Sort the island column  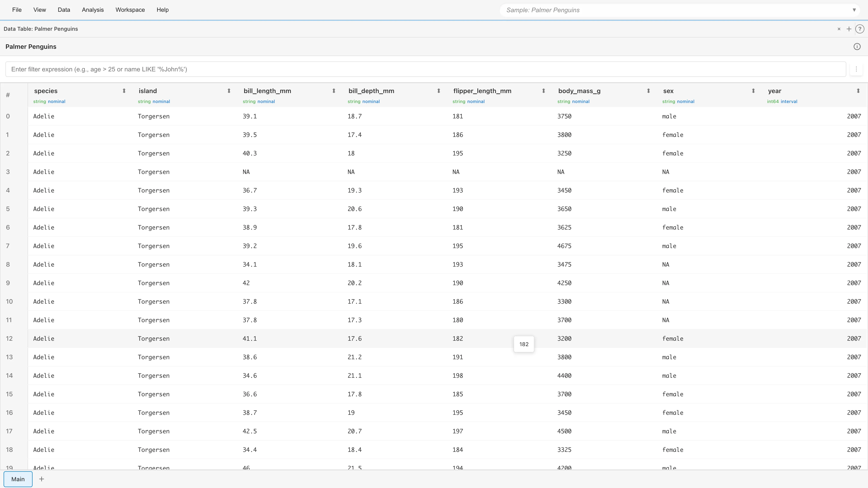[229, 91]
